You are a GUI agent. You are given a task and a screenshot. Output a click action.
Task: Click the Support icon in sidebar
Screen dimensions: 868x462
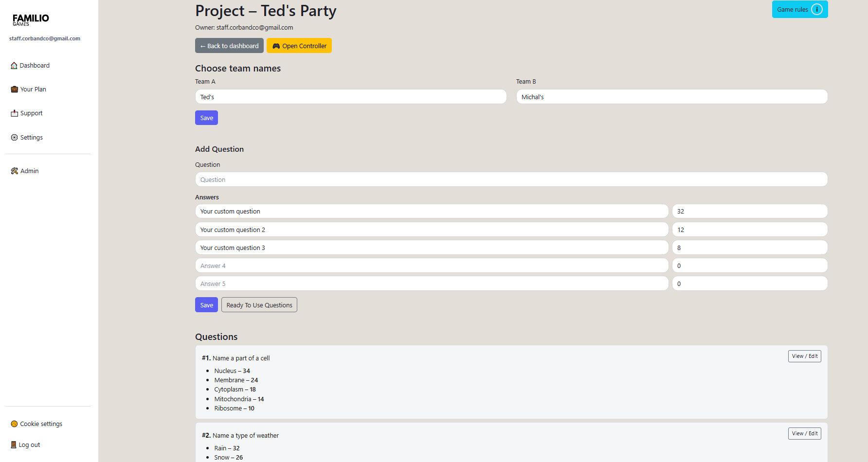pos(15,113)
